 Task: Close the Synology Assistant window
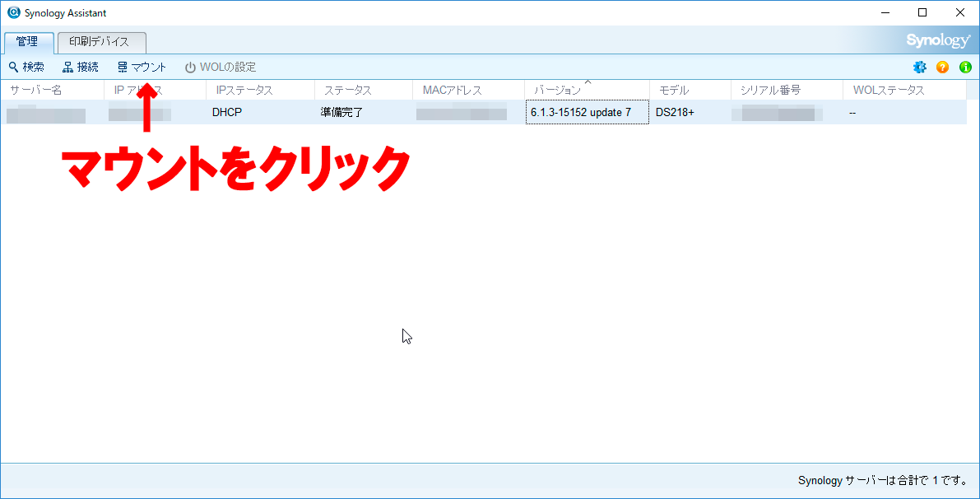tap(960, 12)
